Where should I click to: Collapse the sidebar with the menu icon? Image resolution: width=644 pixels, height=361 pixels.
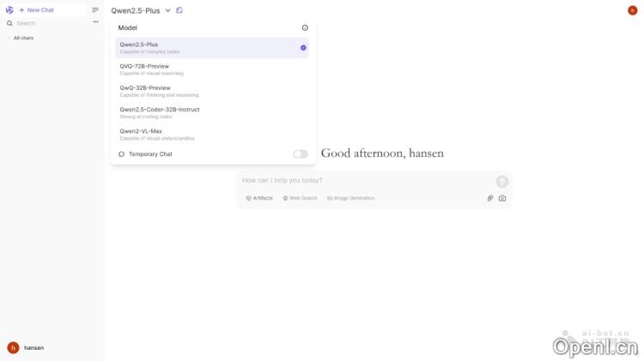click(x=95, y=10)
